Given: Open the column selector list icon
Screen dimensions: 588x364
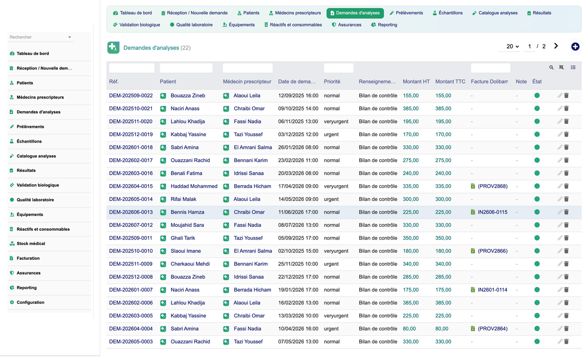Looking at the screenshot, I should (x=573, y=68).
